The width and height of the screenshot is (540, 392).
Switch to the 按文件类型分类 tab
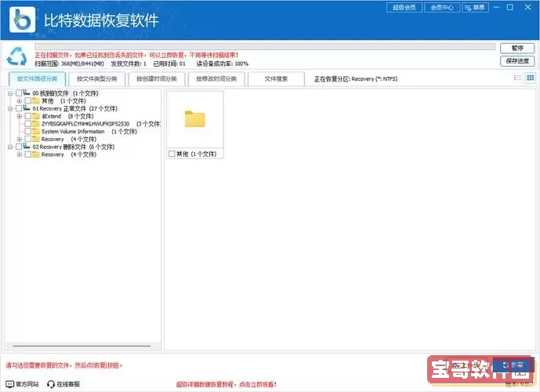[96, 79]
